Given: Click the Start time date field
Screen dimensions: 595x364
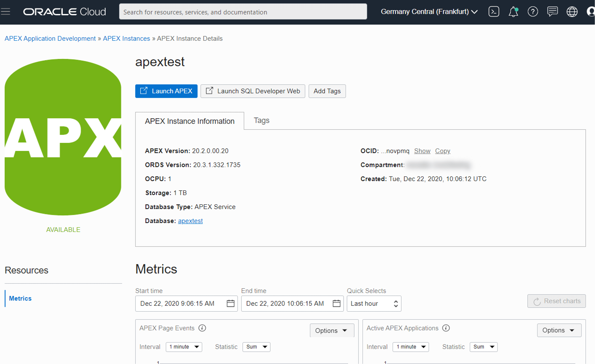Looking at the screenshot, I should [186, 304].
